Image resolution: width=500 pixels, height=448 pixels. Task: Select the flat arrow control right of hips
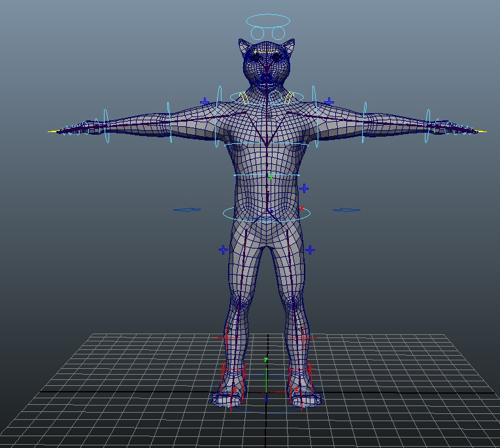pyautogui.click(x=346, y=210)
